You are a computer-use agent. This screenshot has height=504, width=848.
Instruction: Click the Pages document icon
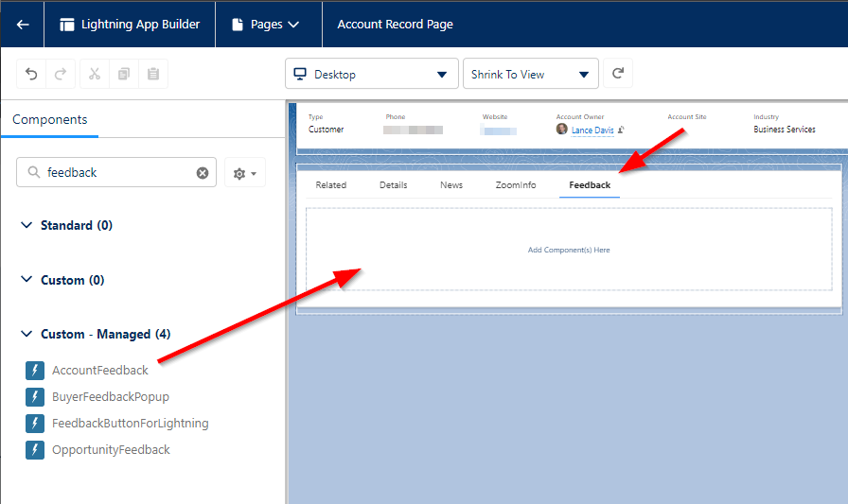coord(238,25)
